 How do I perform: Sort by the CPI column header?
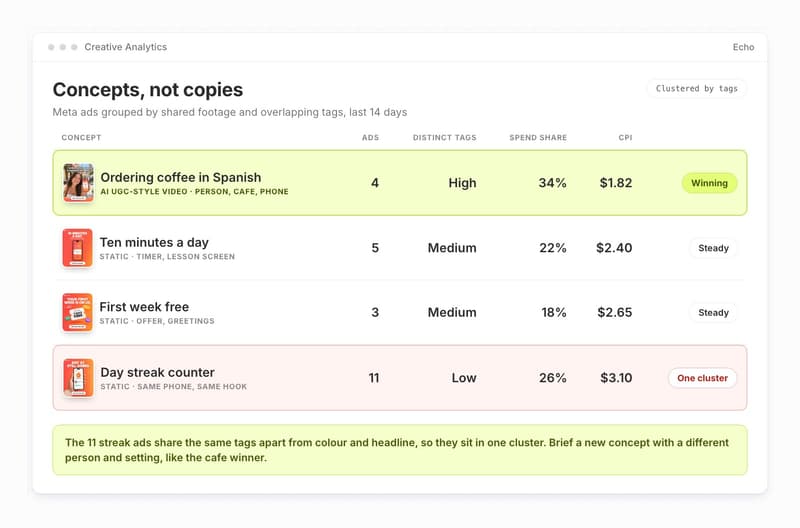click(x=625, y=138)
